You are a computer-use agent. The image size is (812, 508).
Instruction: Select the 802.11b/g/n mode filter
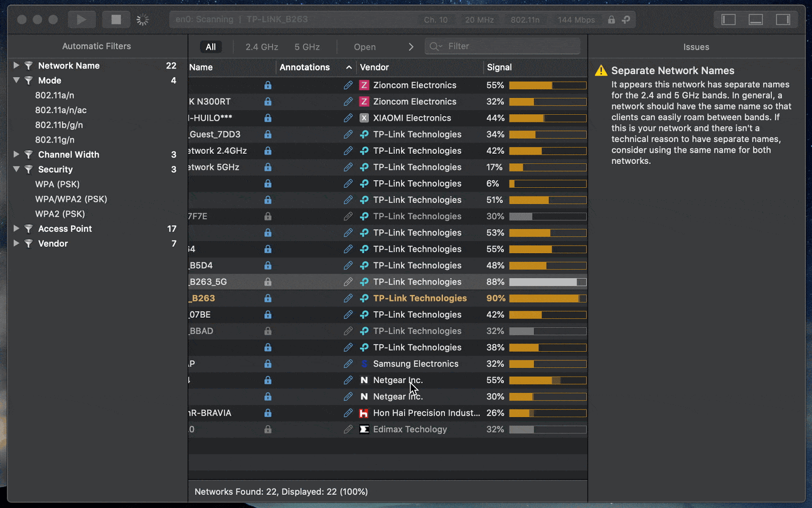coord(59,125)
